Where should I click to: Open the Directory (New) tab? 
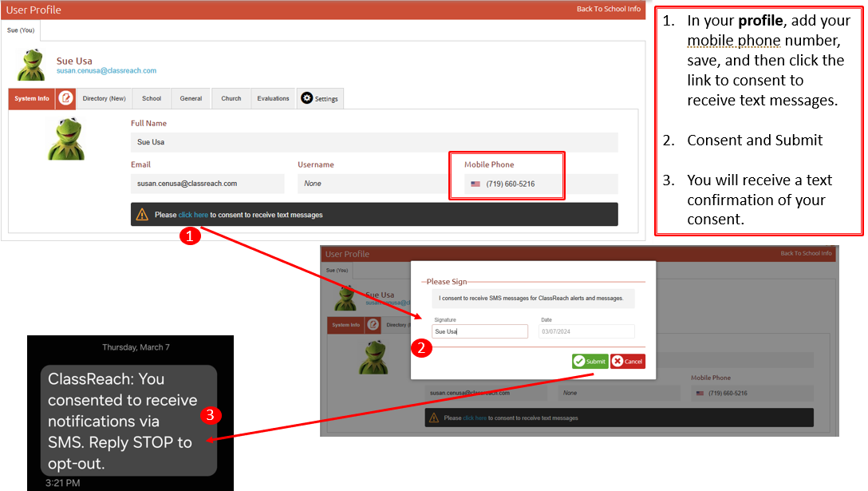[x=104, y=98]
